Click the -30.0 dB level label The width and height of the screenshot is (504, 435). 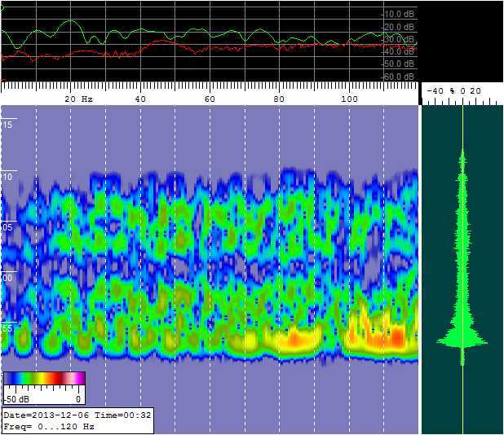(x=398, y=39)
